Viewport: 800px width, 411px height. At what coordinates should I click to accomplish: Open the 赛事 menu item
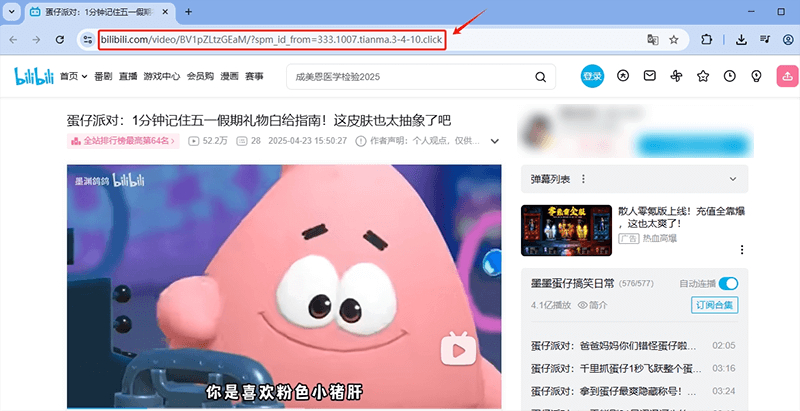[x=255, y=76]
